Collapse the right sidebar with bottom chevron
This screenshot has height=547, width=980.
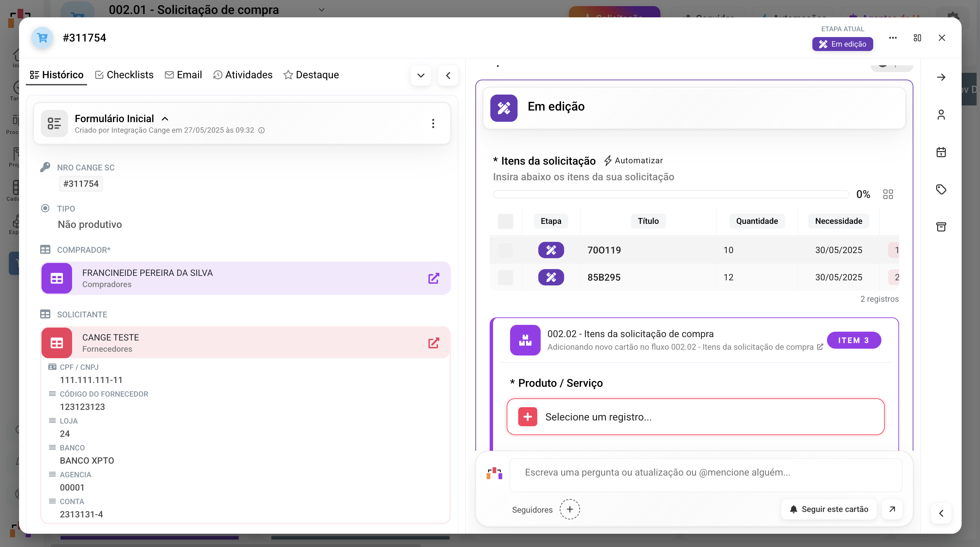(x=941, y=514)
